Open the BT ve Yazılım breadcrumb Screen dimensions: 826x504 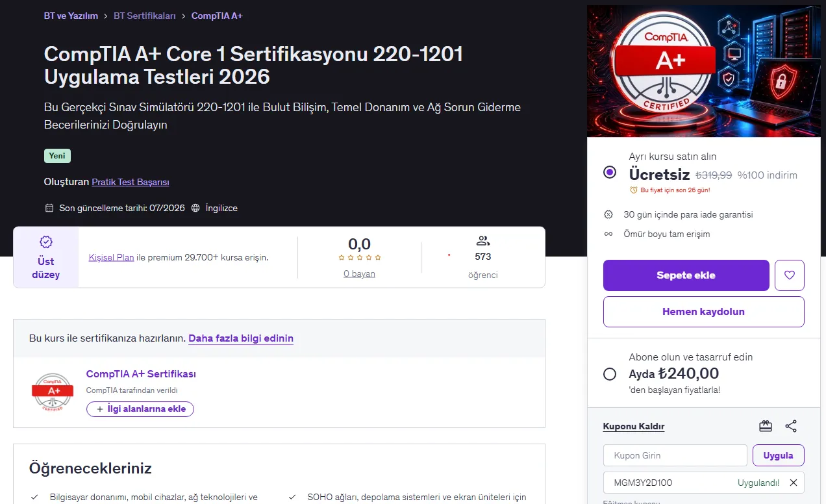71,16
